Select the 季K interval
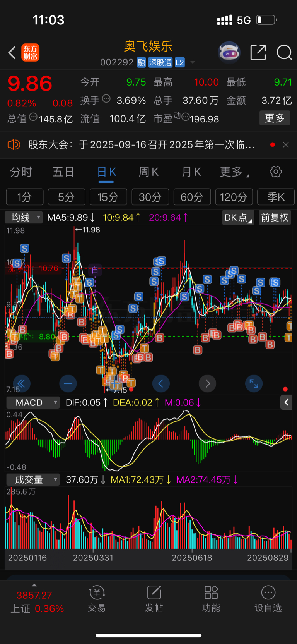 (x=276, y=197)
